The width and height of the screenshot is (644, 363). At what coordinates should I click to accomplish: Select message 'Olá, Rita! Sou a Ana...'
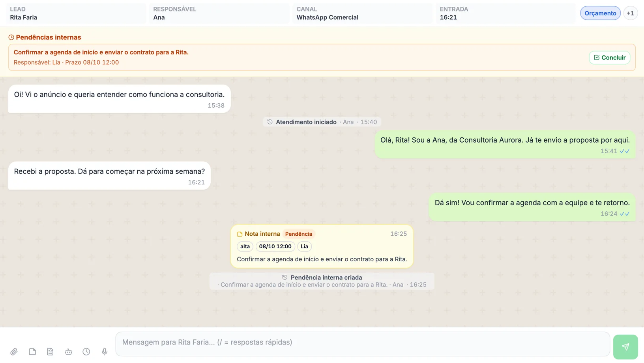click(505, 144)
